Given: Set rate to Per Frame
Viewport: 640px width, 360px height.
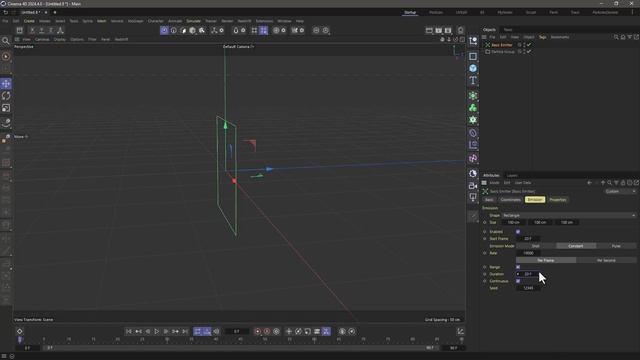Looking at the screenshot, I should [x=546, y=260].
